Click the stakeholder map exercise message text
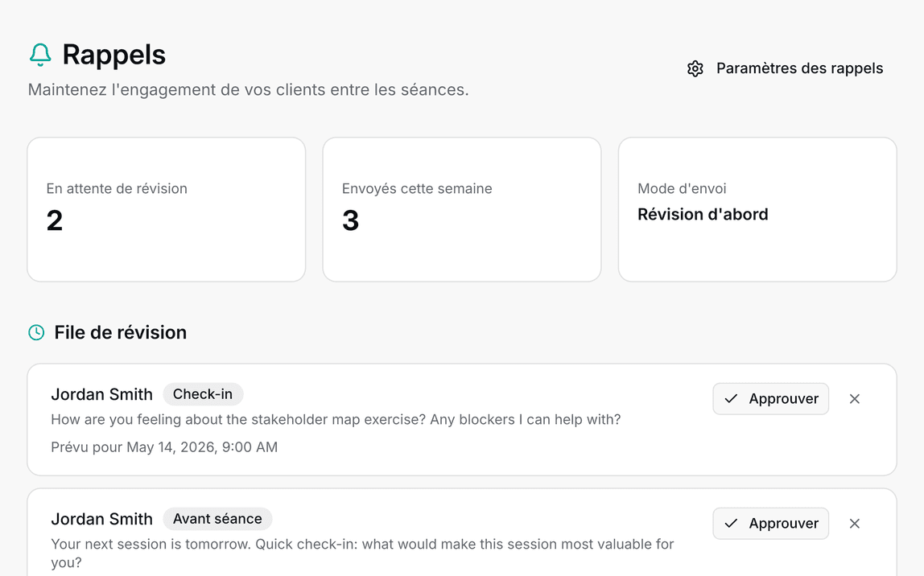Image resolution: width=924 pixels, height=576 pixels. [x=336, y=419]
